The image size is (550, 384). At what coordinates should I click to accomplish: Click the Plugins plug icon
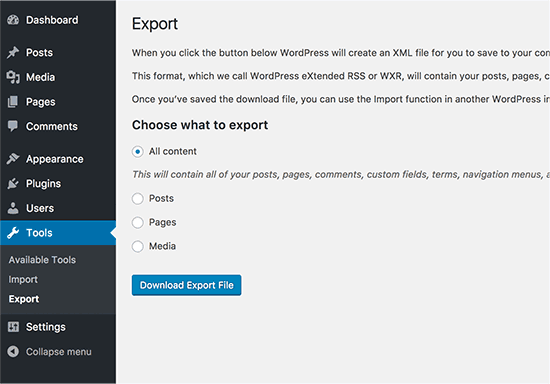click(13, 183)
